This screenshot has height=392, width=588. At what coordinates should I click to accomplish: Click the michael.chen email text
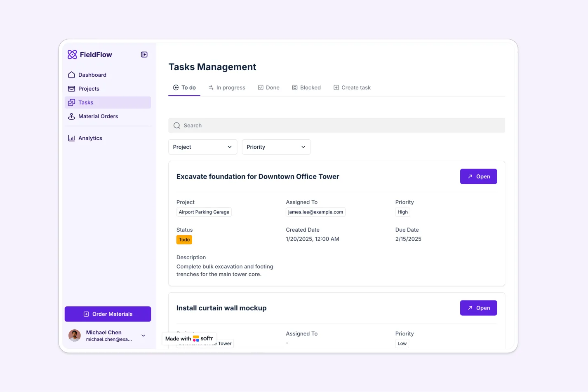[109, 339]
